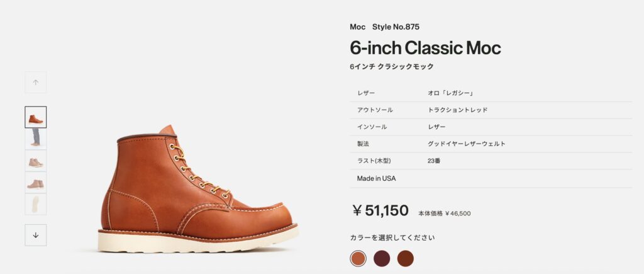644x274 pixels.
Task: Choose the dark burgundy color swatch
Action: [382, 258]
